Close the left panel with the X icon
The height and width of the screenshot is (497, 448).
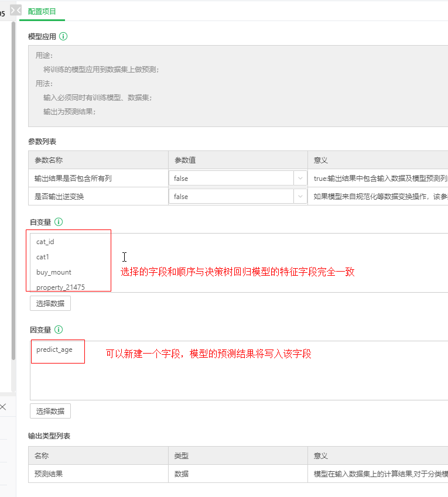(x=3, y=407)
